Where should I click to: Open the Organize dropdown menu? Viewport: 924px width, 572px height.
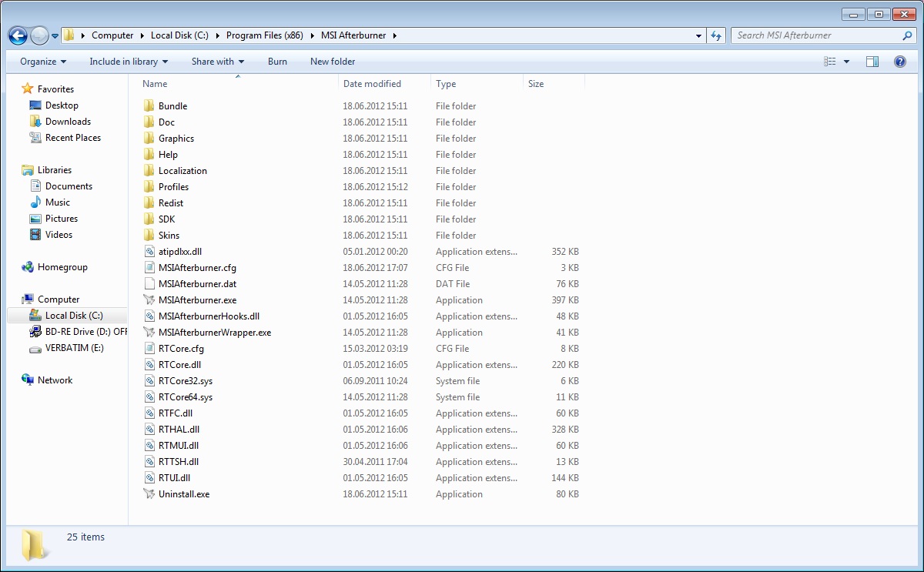pyautogui.click(x=43, y=62)
